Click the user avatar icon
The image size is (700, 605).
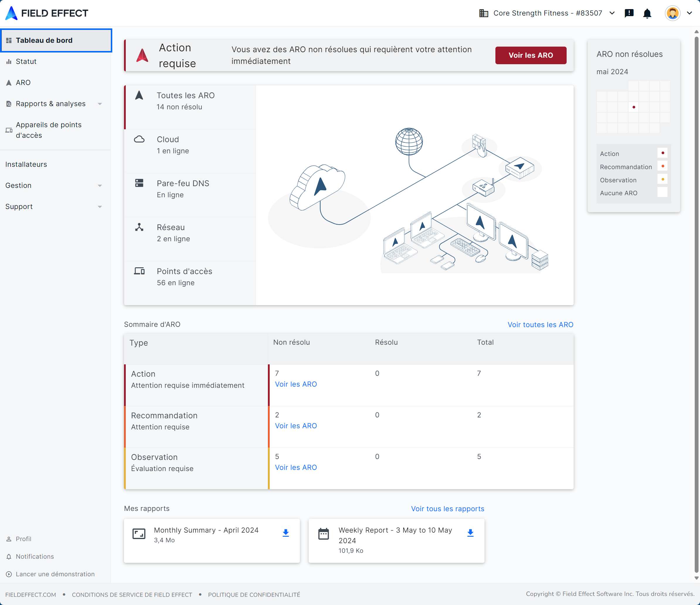[x=672, y=13]
